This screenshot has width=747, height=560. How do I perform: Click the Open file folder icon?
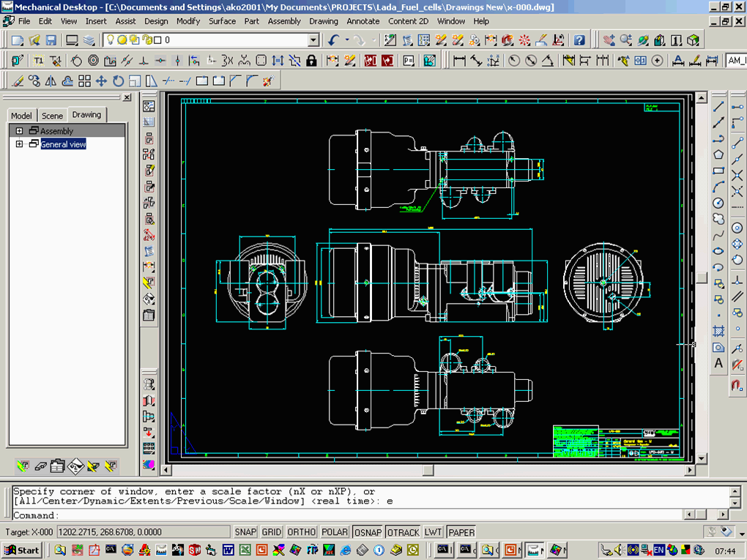click(34, 40)
